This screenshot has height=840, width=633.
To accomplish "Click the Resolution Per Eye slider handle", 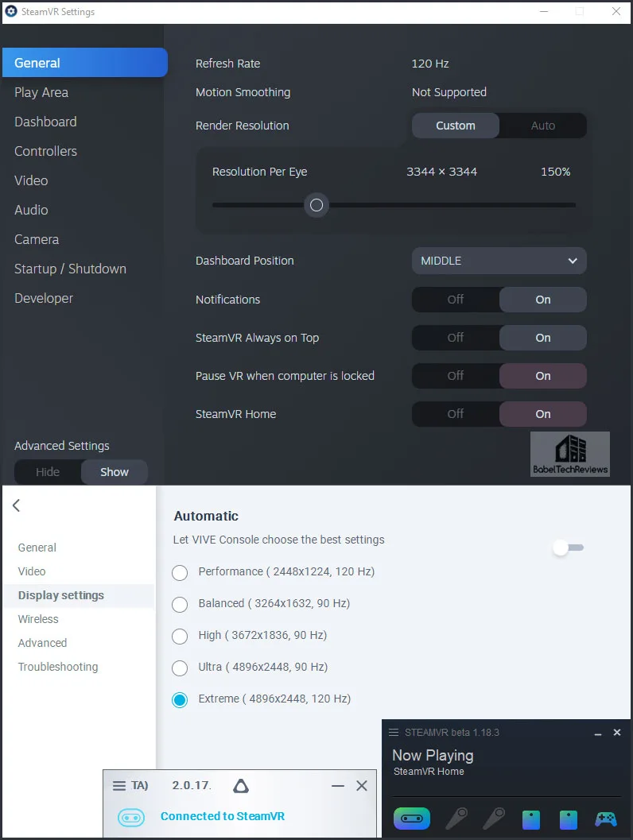I will [316, 205].
